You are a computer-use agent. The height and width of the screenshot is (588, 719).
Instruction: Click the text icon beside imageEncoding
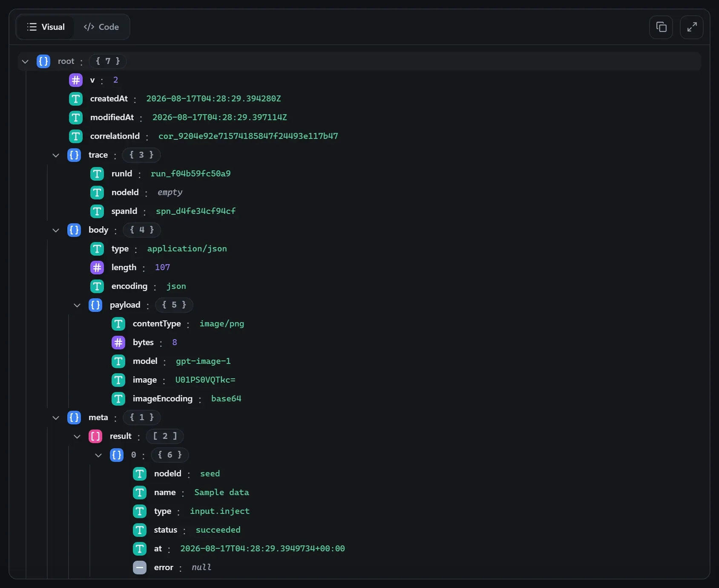click(x=118, y=399)
